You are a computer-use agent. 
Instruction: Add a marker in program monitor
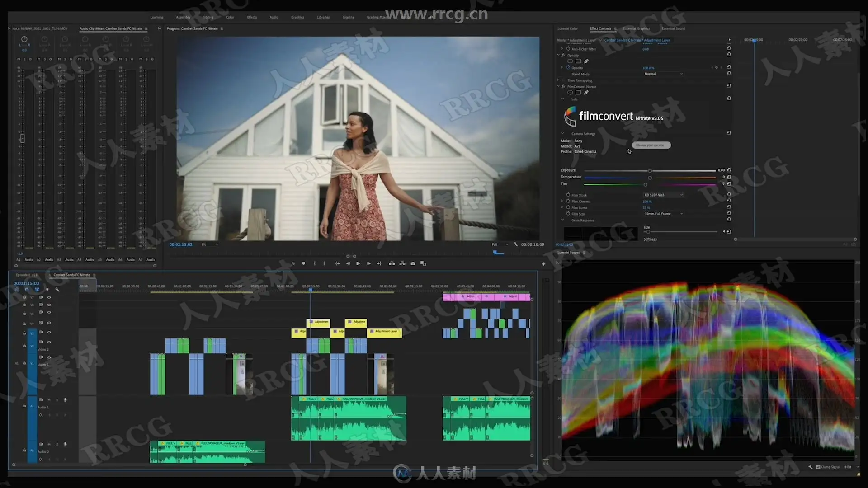pyautogui.click(x=303, y=263)
